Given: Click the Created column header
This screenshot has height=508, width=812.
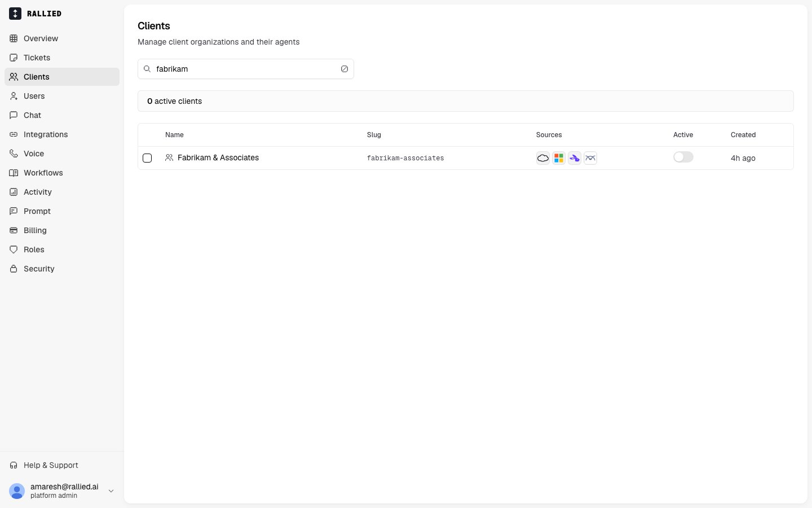Looking at the screenshot, I should (743, 135).
